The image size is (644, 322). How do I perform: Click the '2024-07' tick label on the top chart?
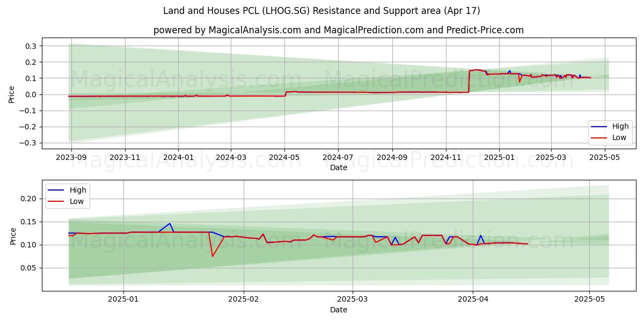(x=338, y=157)
